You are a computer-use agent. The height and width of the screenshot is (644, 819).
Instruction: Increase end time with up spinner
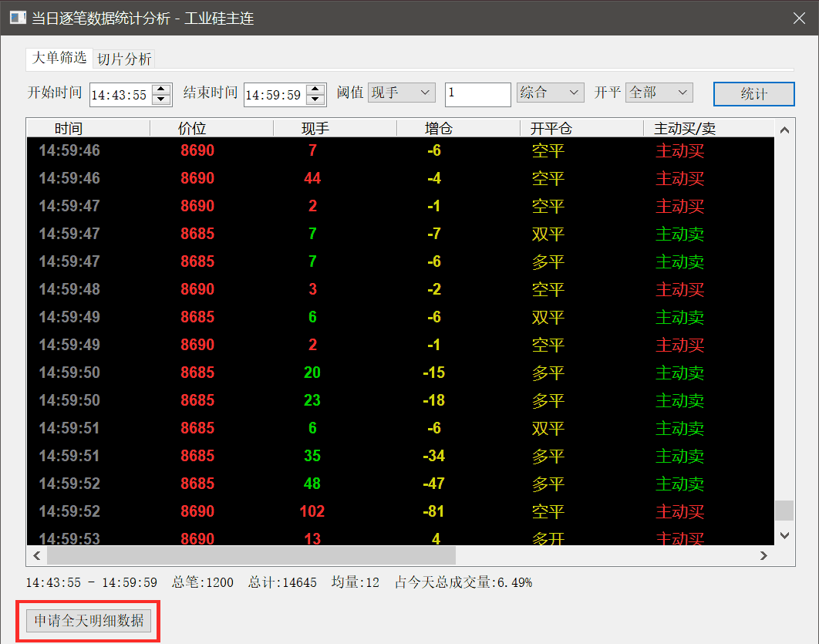[315, 89]
